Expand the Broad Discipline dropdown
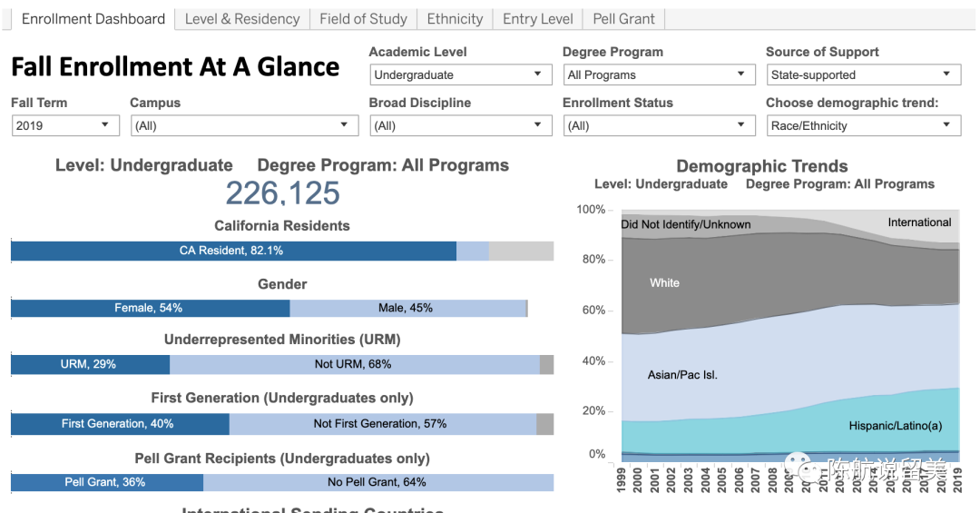 [460, 126]
